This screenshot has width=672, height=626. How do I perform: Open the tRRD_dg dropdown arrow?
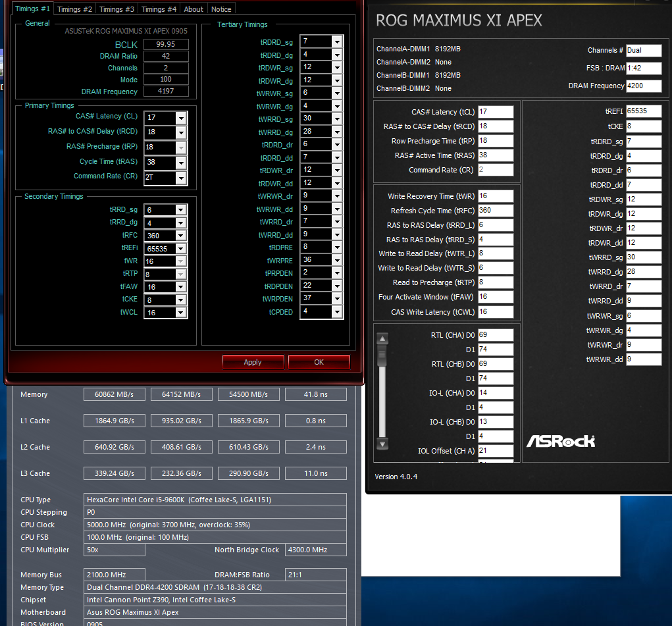[181, 222]
